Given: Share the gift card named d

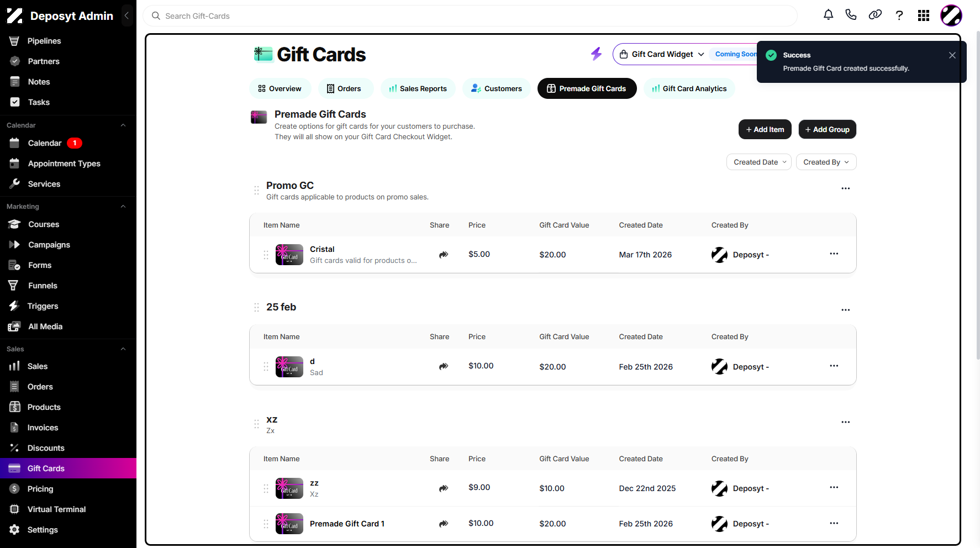Looking at the screenshot, I should coord(444,366).
